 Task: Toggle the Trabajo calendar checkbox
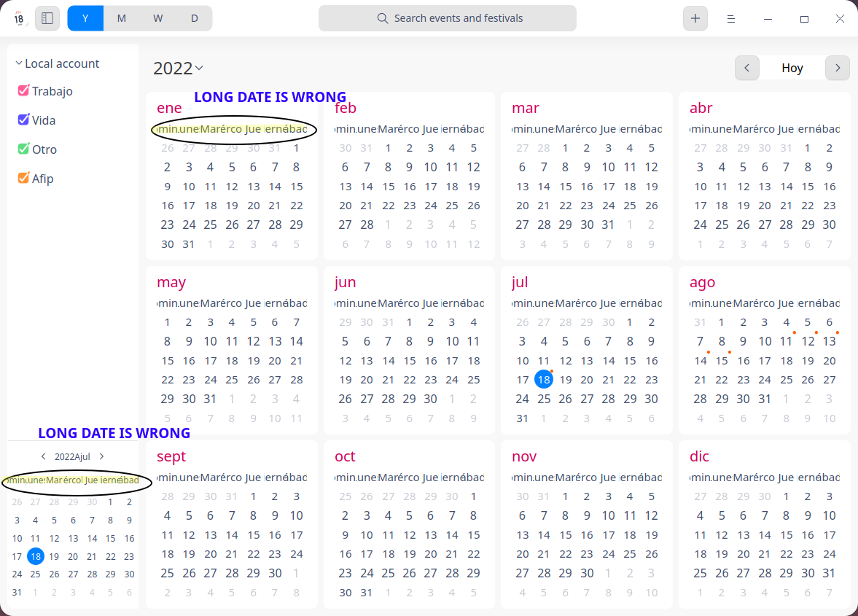[x=23, y=90]
